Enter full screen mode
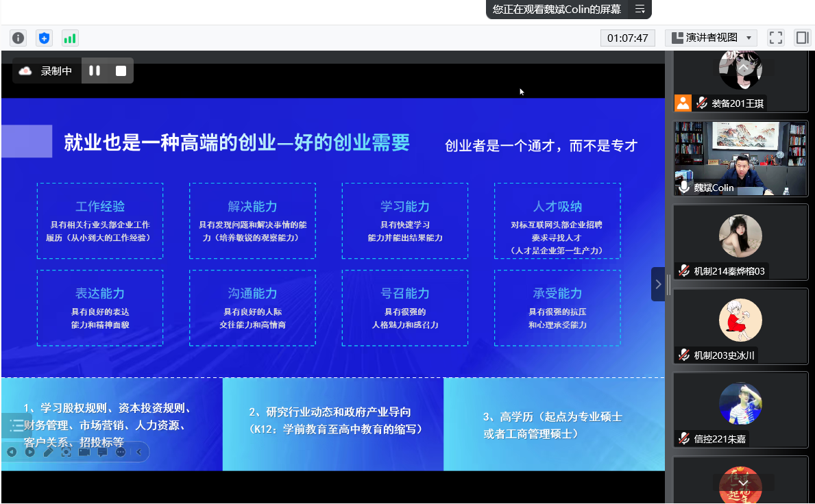The height and width of the screenshot is (504, 815). point(775,38)
